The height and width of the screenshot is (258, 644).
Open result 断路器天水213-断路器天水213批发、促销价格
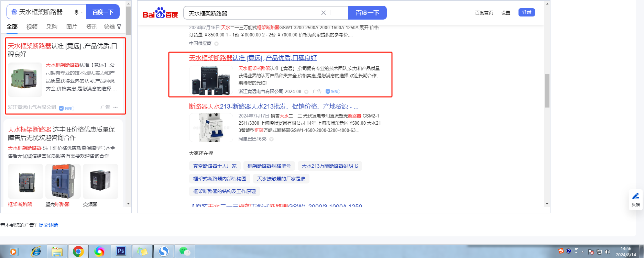[274, 106]
